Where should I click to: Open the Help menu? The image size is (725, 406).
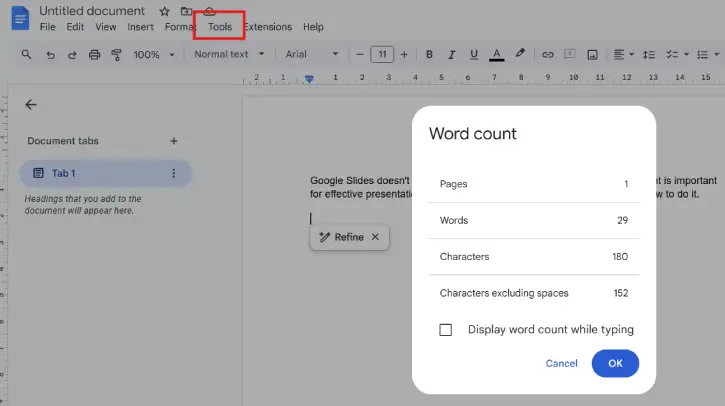coord(313,27)
